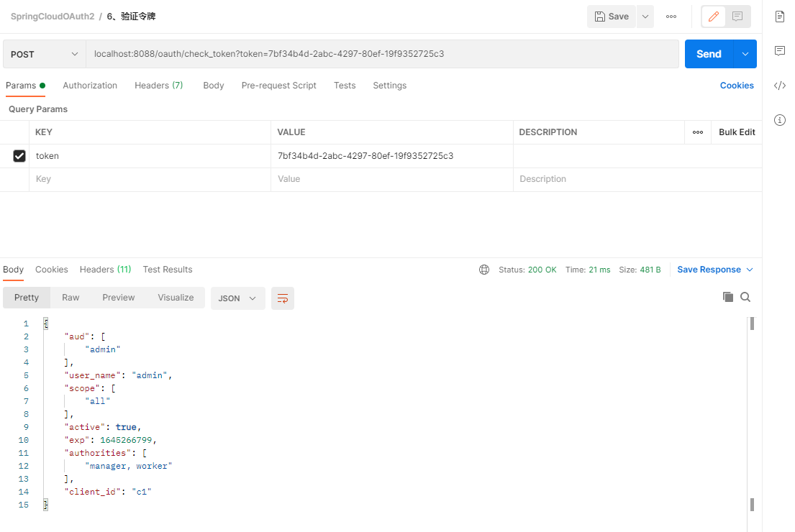Click the Send button
The width and height of the screenshot is (795, 532).
tap(709, 54)
